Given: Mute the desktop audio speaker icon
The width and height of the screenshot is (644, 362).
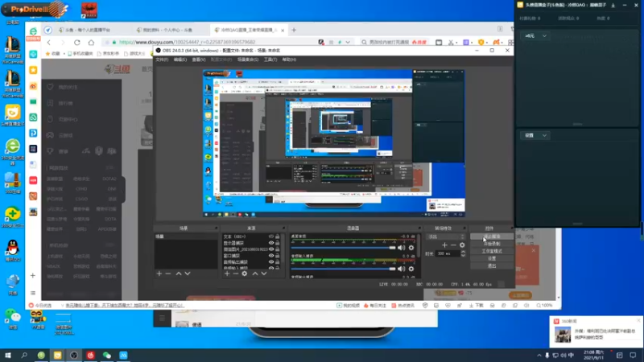Looking at the screenshot, I should tap(401, 248).
